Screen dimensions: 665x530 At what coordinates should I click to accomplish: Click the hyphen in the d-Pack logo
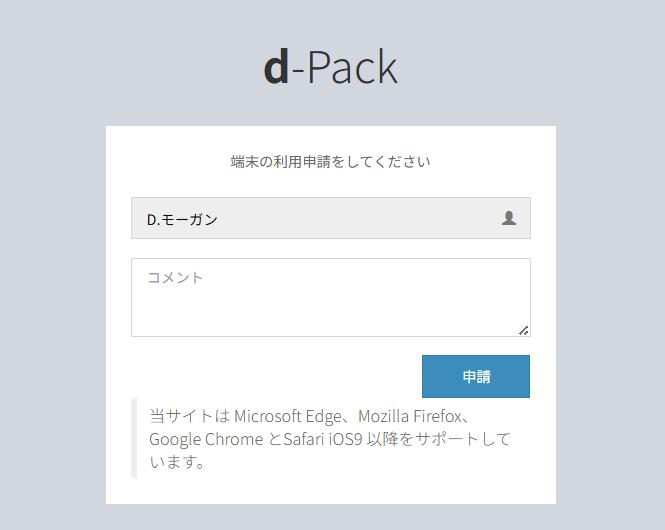coord(297,70)
